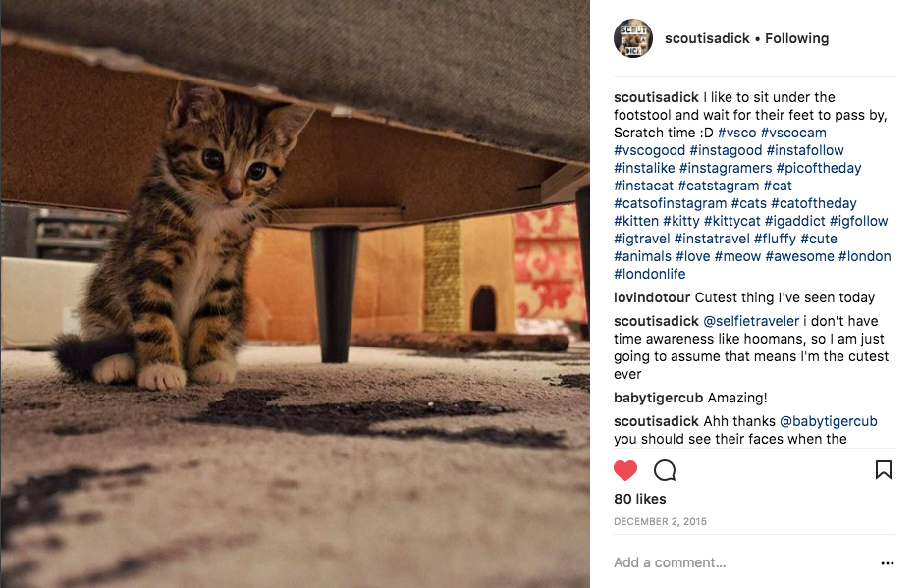Screen dimensions: 919x588
Task: Click the scoutisadick profile avatar
Action: (x=633, y=38)
